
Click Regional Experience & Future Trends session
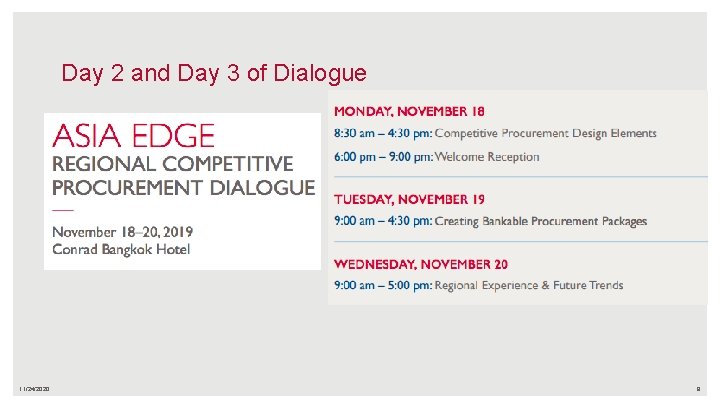pyautogui.click(x=529, y=285)
